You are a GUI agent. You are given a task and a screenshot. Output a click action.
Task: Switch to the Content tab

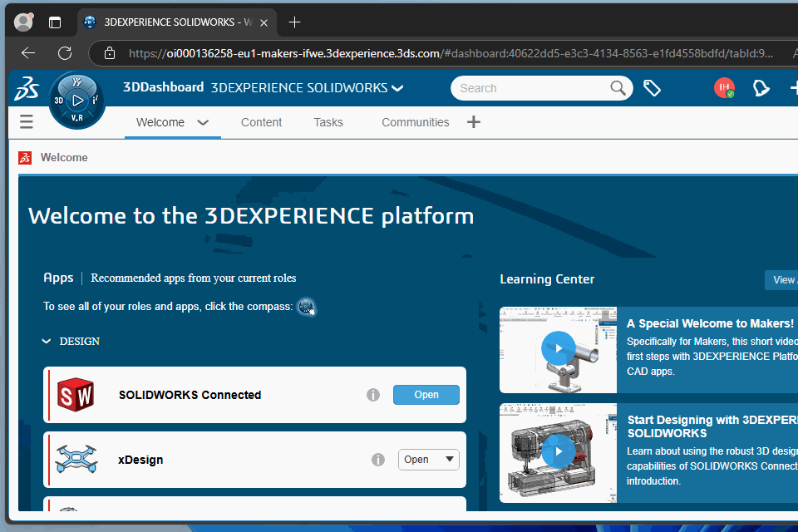click(x=261, y=122)
